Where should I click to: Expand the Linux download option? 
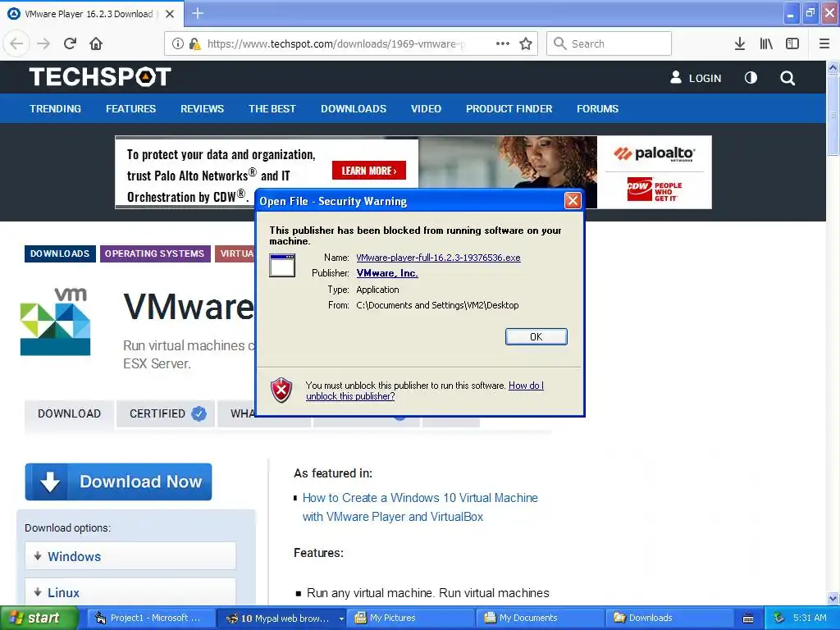[x=130, y=592]
